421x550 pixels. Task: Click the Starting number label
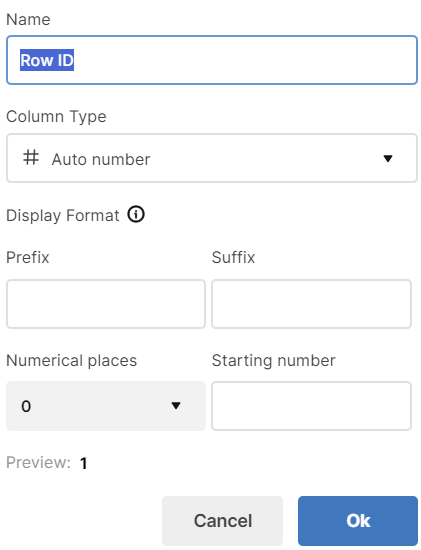[274, 361]
